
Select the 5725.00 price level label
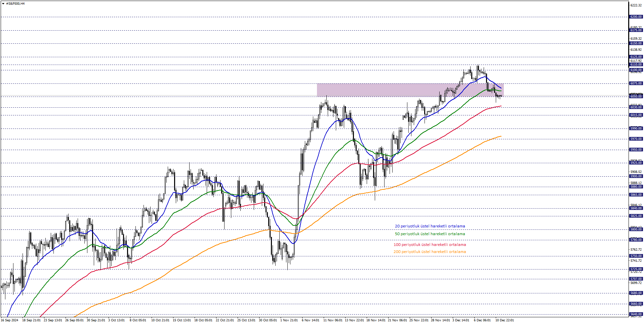[636, 269]
